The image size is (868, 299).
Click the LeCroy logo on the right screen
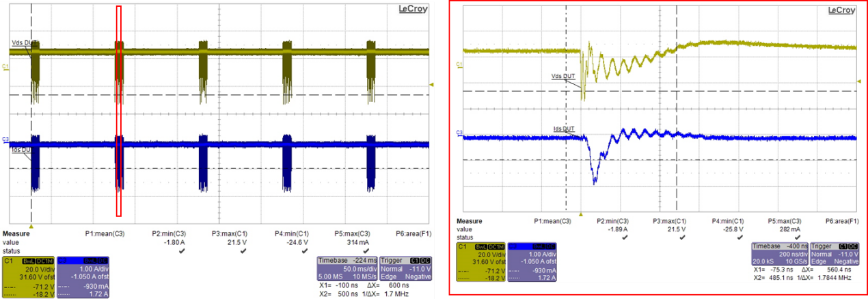(x=841, y=10)
